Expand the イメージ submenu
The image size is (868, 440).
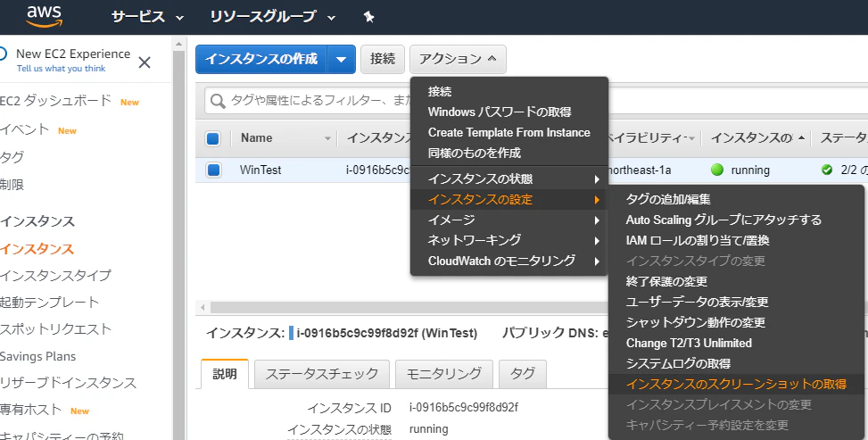pos(509,220)
